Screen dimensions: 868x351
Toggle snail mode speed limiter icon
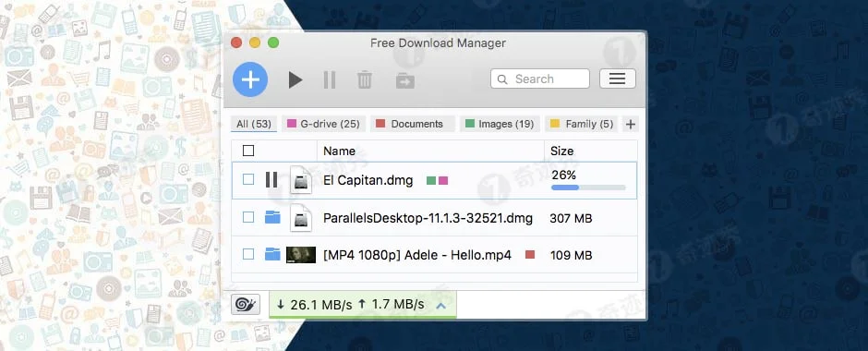pyautogui.click(x=246, y=305)
